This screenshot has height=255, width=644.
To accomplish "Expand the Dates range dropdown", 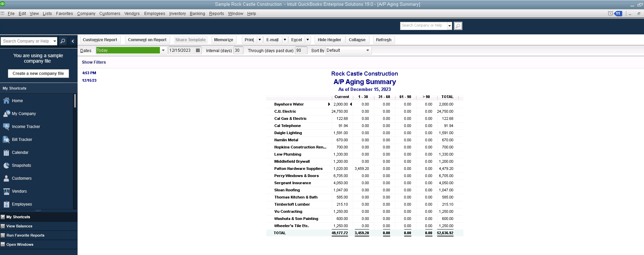I will click(x=163, y=50).
